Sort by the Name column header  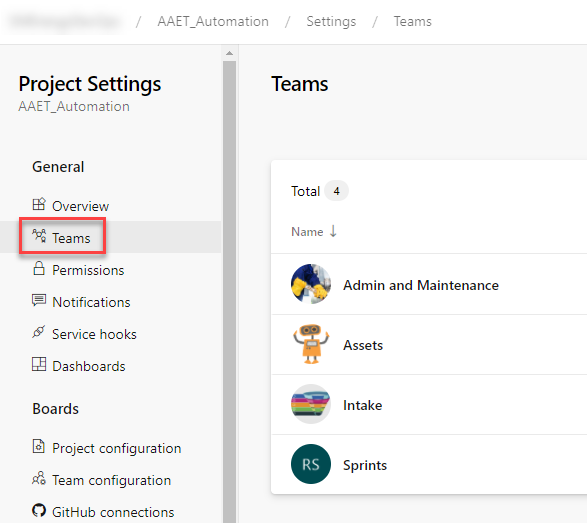[307, 232]
